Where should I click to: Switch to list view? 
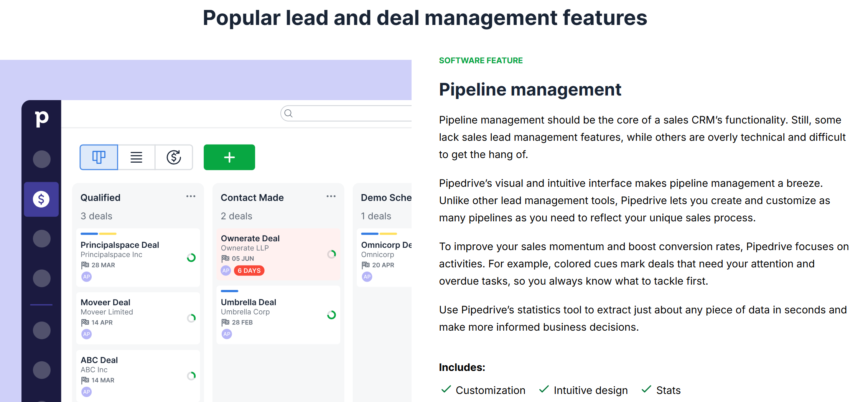(x=136, y=157)
